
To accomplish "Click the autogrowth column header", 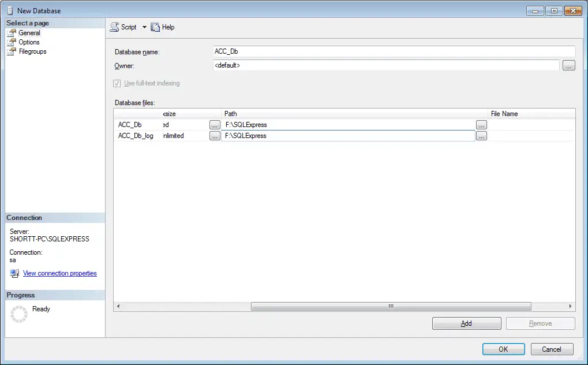I will [x=192, y=114].
